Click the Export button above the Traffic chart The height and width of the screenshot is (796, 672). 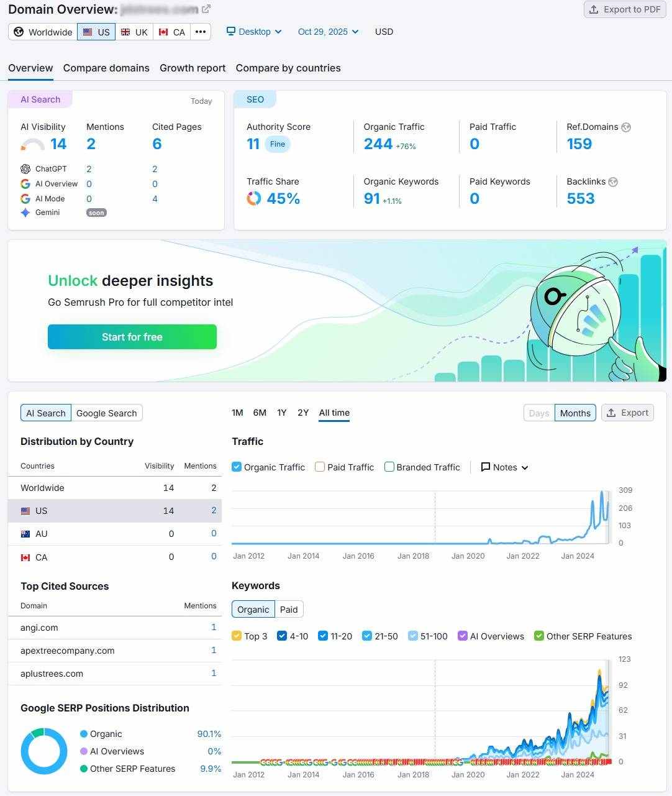[627, 413]
